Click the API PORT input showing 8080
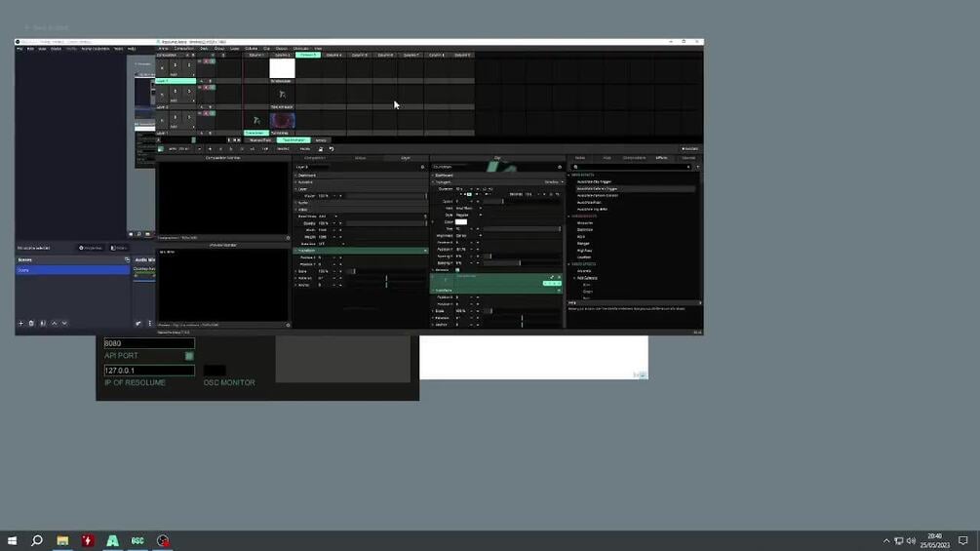The height and width of the screenshot is (551, 980). (x=149, y=343)
